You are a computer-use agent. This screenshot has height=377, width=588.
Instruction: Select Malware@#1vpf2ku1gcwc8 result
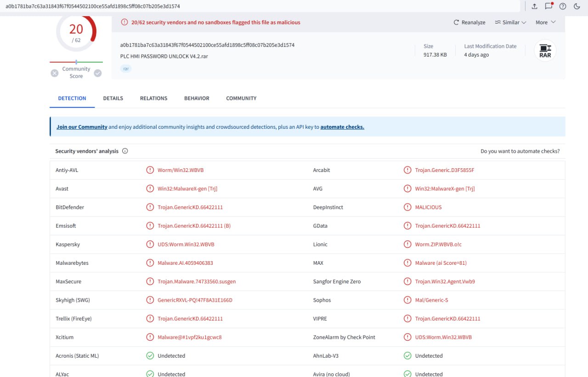point(190,337)
